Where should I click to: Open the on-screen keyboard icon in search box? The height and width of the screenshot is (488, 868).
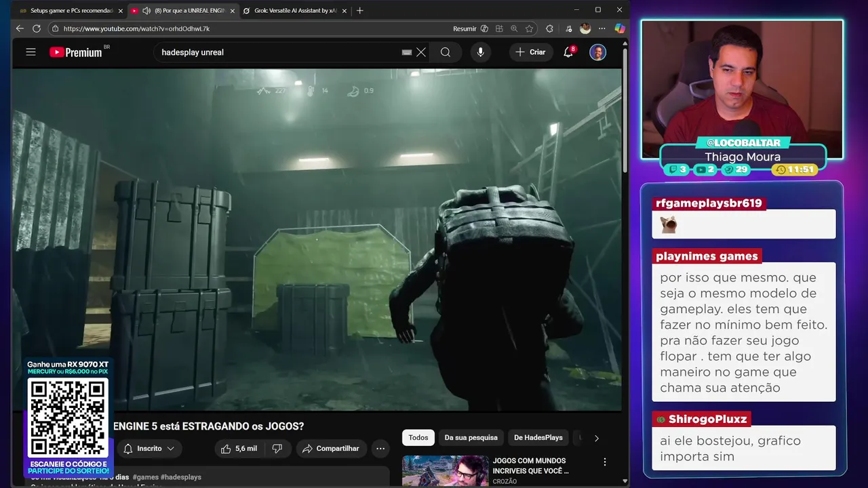[407, 52]
